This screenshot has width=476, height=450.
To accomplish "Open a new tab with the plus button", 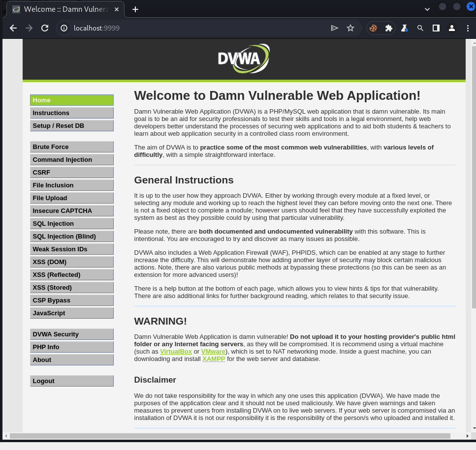I will [135, 8].
